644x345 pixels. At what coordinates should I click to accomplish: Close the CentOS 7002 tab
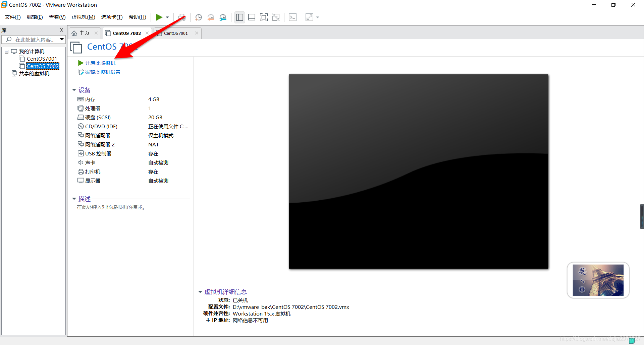(147, 33)
